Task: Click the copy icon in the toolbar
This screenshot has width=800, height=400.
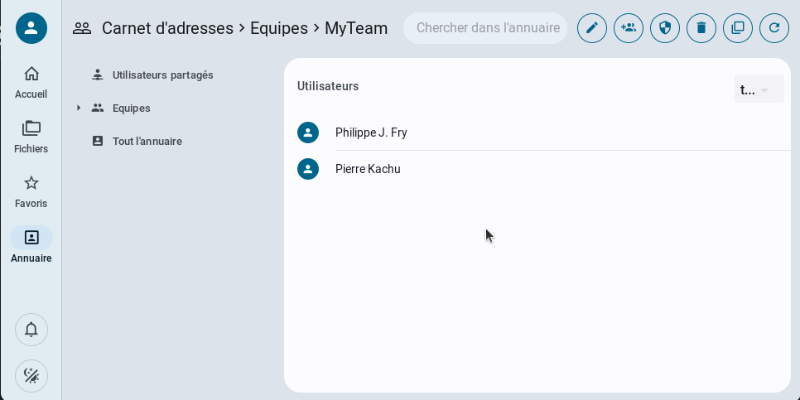Action: click(x=738, y=28)
